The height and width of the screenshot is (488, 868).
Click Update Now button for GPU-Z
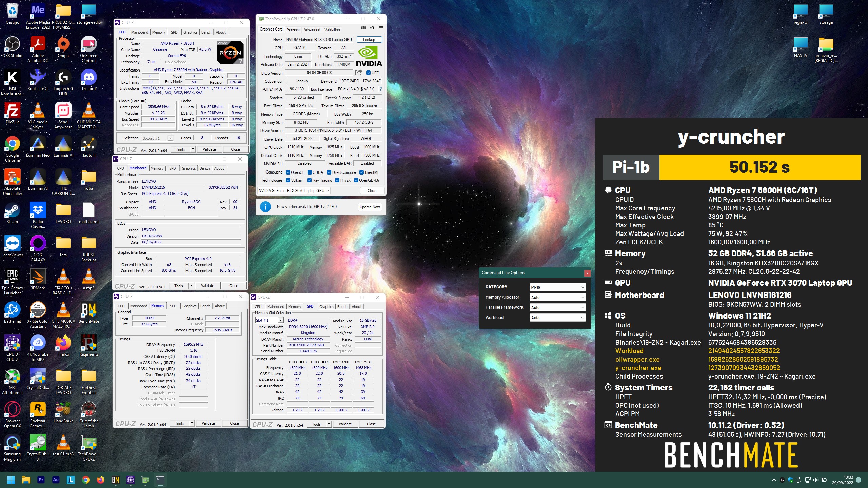[x=370, y=207]
